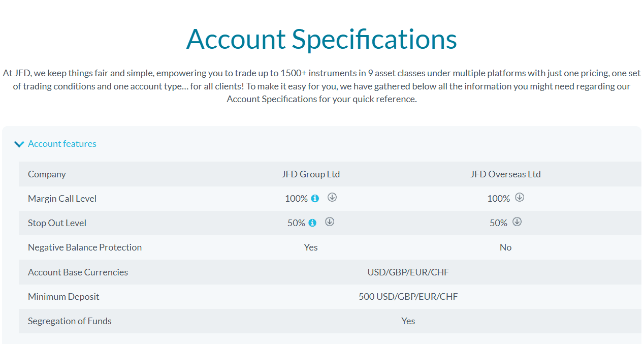Click the Account Base Currencies cell
The height and width of the screenshot is (344, 644).
(x=78, y=272)
